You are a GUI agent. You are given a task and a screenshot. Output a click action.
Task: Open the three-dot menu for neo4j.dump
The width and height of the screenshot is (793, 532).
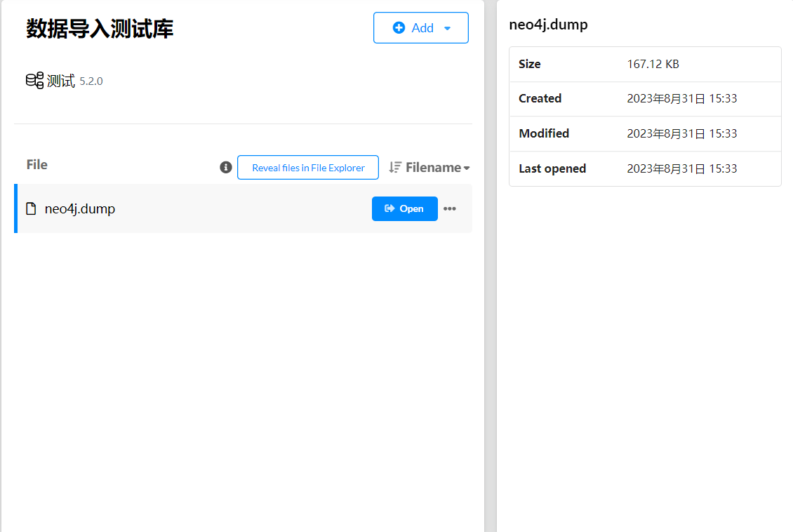[450, 209]
